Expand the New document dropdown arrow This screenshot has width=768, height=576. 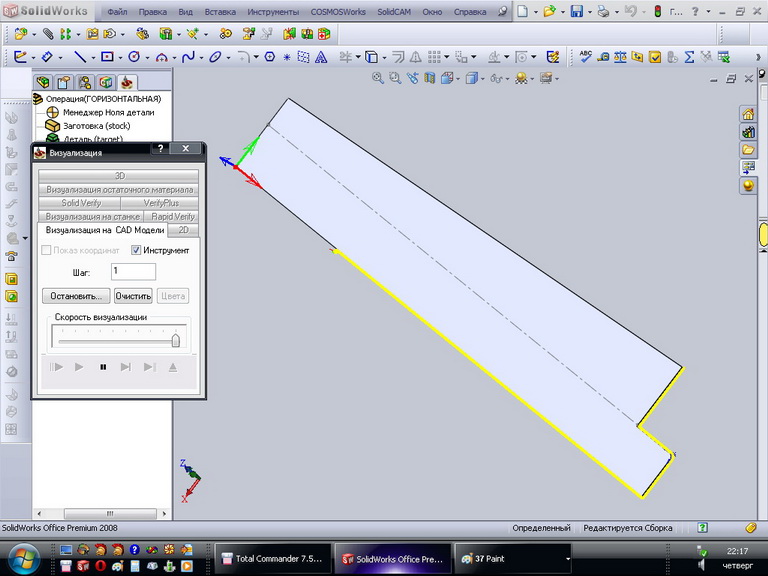(535, 12)
